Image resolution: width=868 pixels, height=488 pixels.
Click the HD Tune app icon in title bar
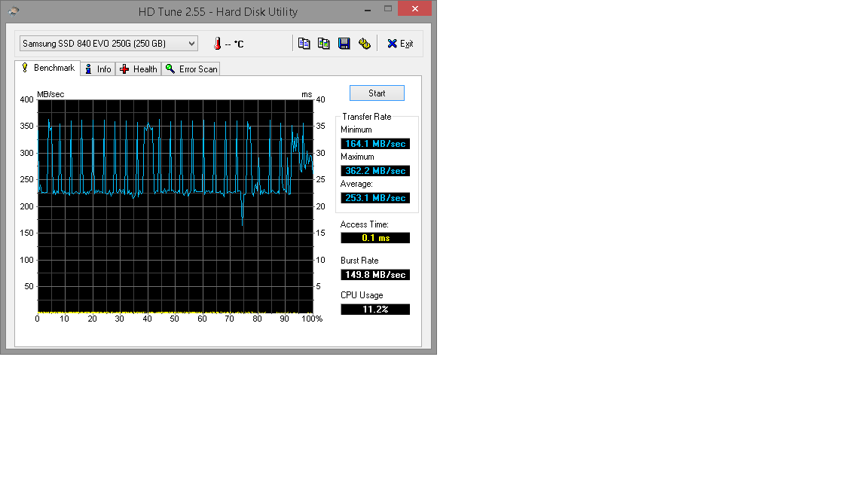click(x=14, y=11)
